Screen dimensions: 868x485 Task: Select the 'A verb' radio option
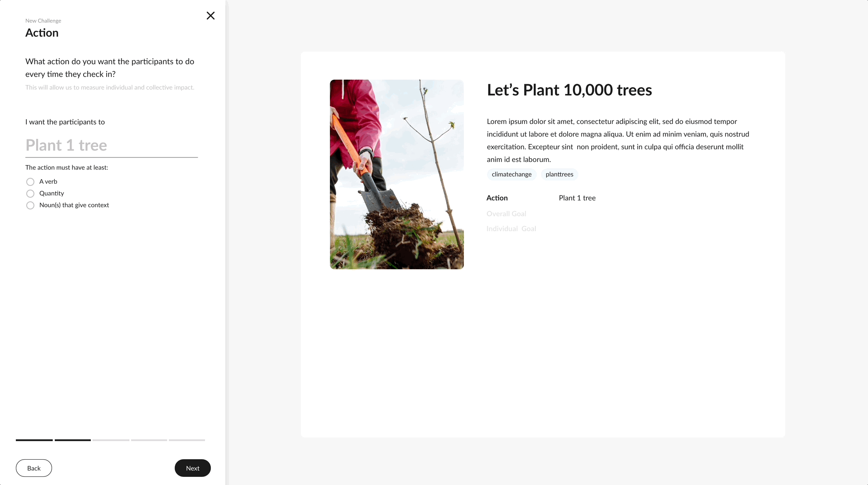30,182
